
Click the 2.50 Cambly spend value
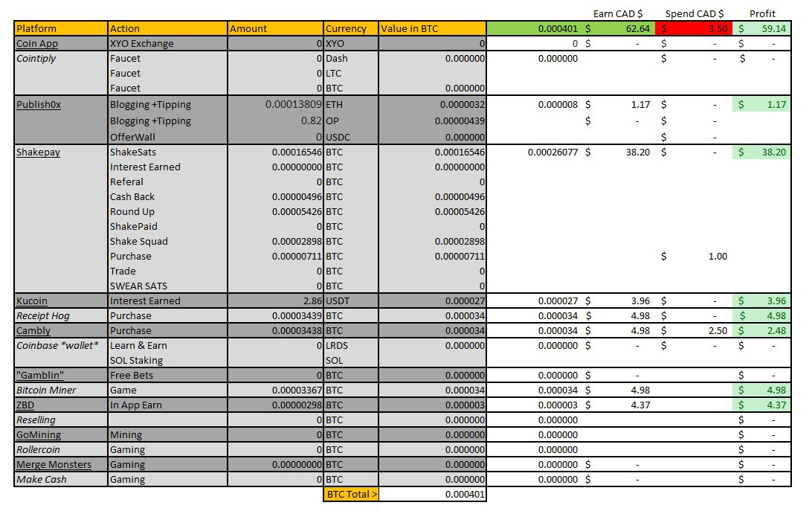(718, 330)
